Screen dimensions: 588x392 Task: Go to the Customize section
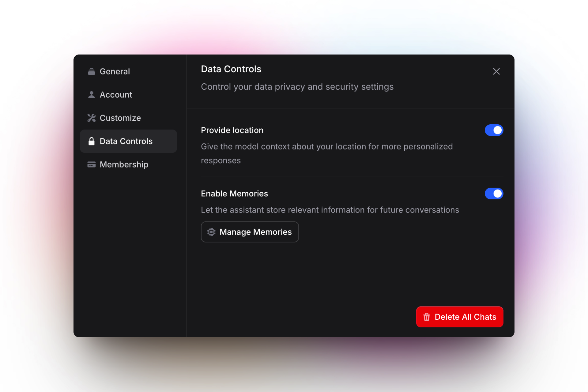pos(120,118)
